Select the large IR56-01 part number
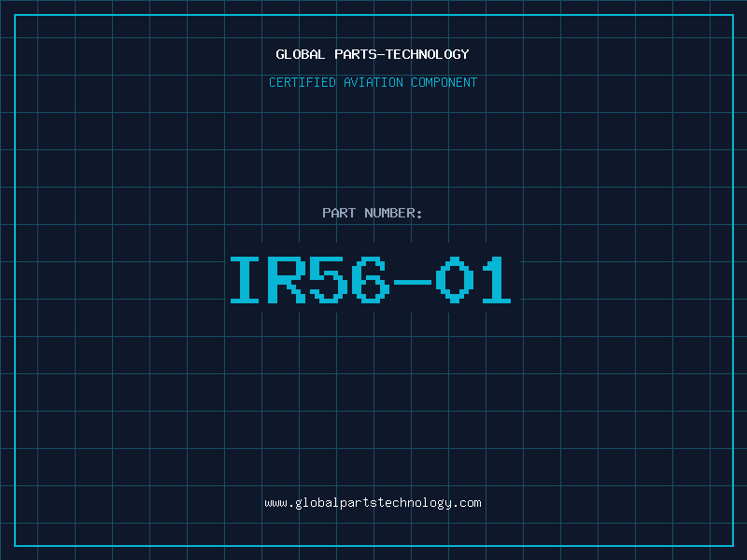 point(371,280)
